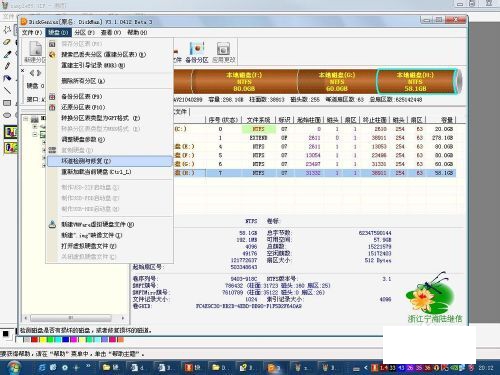500x375 pixels.
Task: Click the 备份分区 toolbar icon
Action: point(197,52)
